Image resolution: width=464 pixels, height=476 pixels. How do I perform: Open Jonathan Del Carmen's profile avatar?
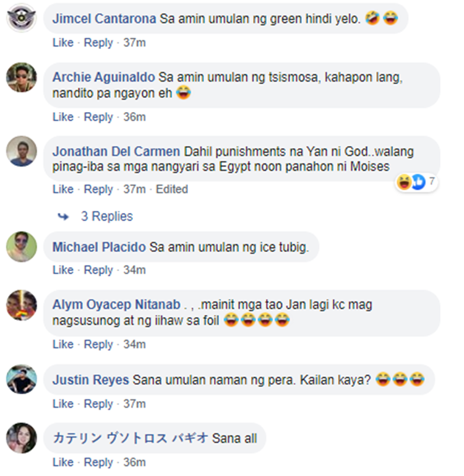pyautogui.click(x=22, y=151)
